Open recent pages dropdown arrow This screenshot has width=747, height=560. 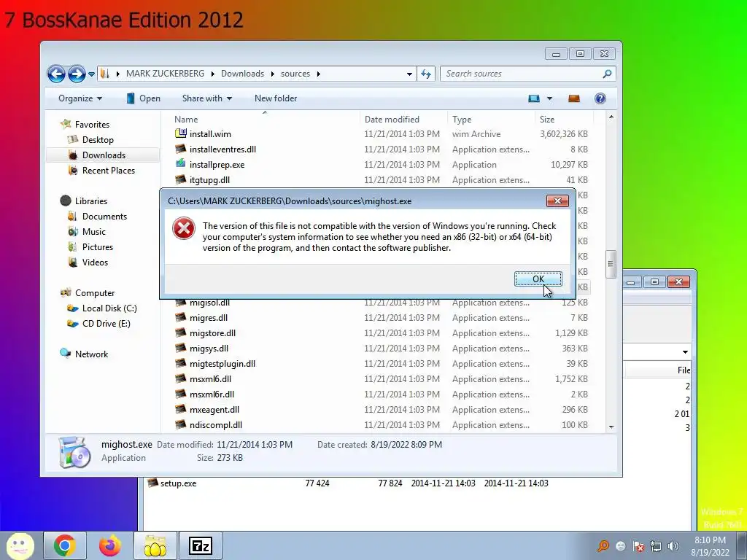point(91,74)
